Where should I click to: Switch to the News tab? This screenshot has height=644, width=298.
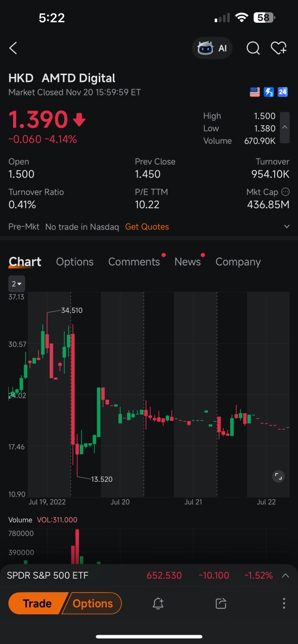tap(188, 262)
